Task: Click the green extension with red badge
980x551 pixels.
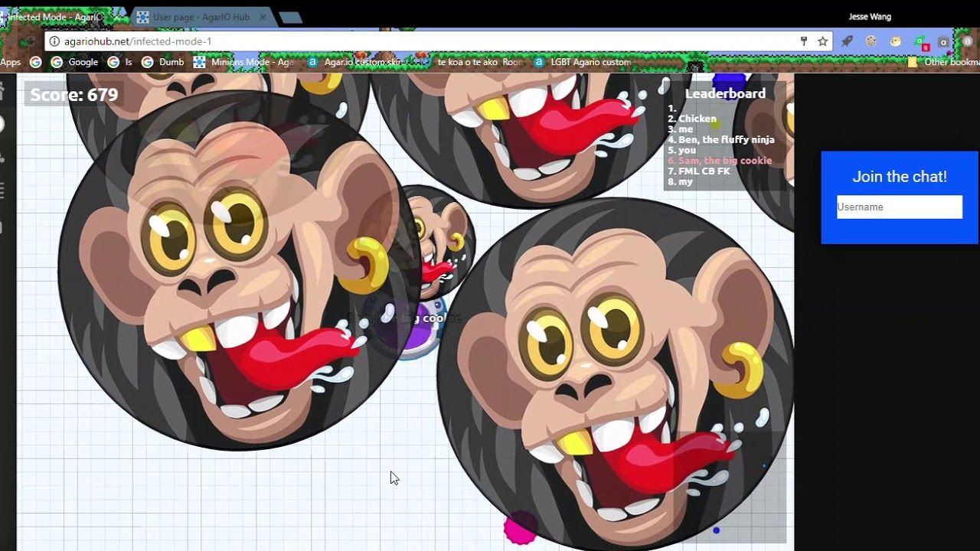Action: pos(921,42)
